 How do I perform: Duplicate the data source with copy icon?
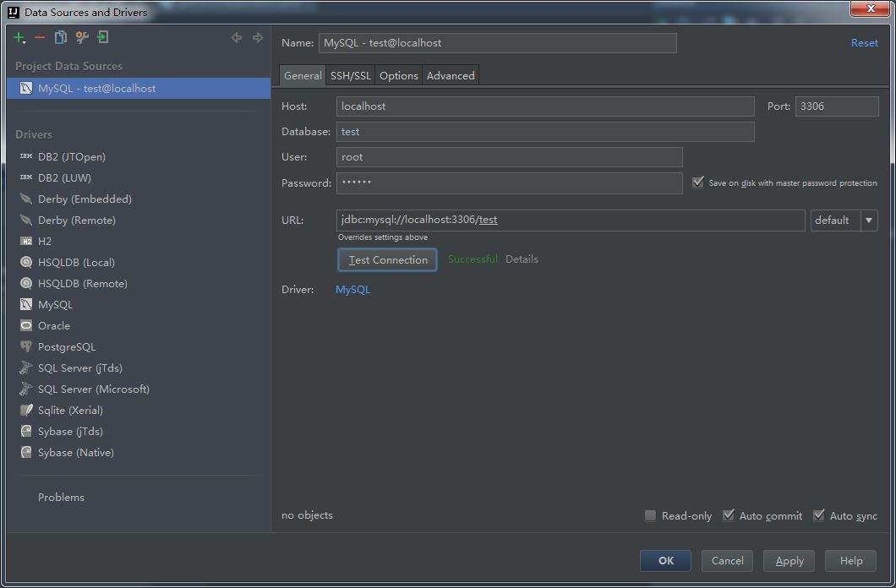[61, 38]
